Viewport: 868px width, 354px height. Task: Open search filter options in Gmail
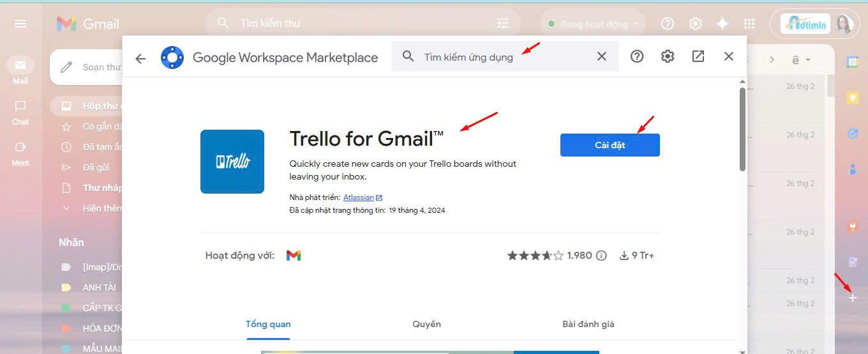(x=503, y=24)
